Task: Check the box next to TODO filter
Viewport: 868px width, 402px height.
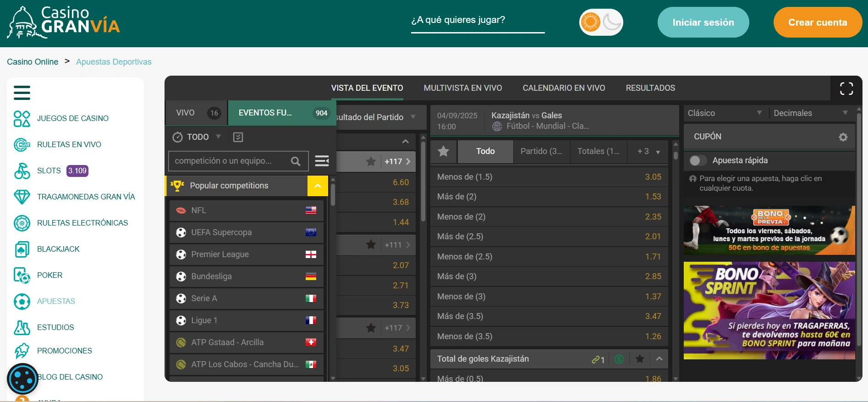Action: tap(238, 137)
